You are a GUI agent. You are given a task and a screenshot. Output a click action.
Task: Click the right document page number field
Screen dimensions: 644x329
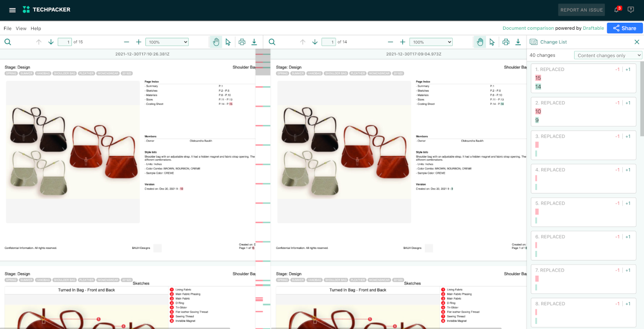pyautogui.click(x=329, y=42)
